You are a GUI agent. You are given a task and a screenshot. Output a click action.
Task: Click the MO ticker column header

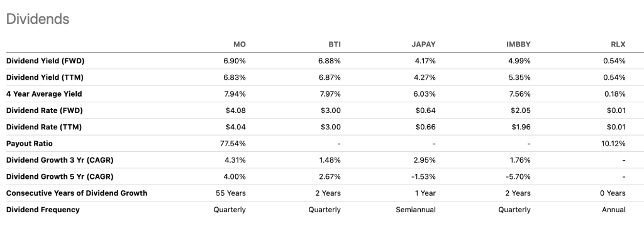pyautogui.click(x=240, y=45)
